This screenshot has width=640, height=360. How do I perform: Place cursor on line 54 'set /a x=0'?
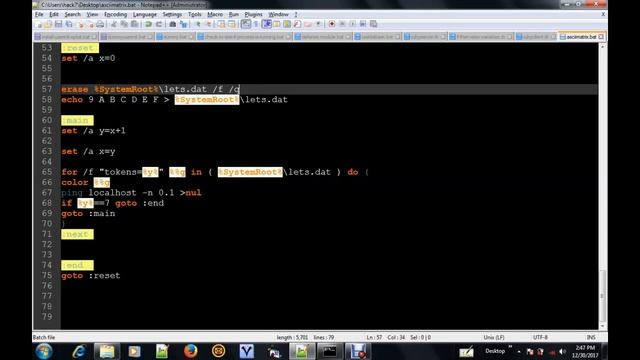[88, 58]
